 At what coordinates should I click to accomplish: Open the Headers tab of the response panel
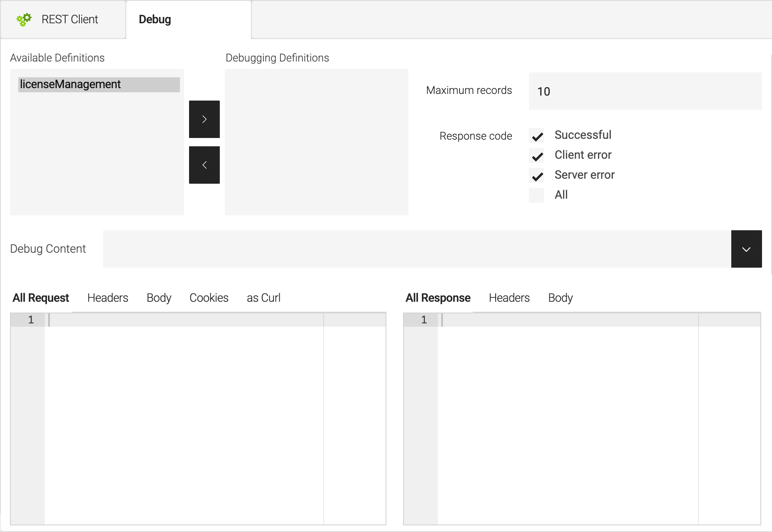coord(509,298)
